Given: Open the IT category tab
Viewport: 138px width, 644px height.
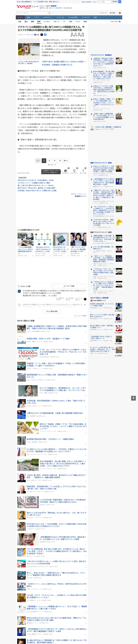Looking at the screenshot, I should (64, 21).
